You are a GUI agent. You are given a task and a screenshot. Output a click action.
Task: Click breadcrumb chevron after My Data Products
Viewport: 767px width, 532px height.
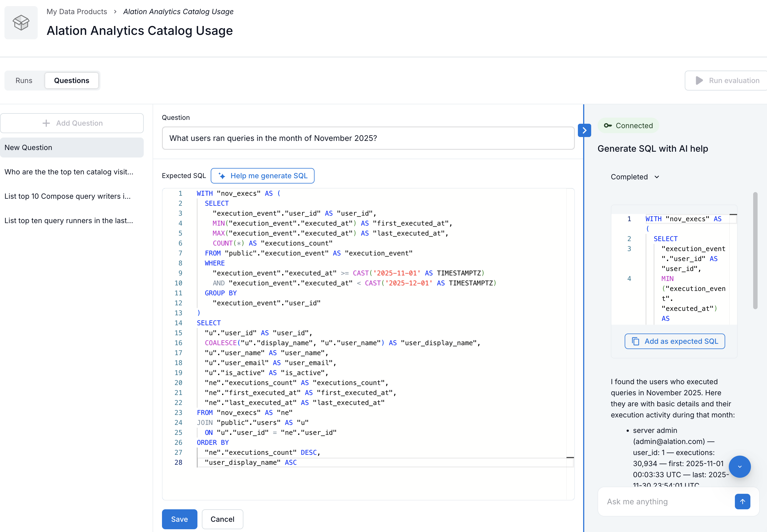tap(115, 12)
